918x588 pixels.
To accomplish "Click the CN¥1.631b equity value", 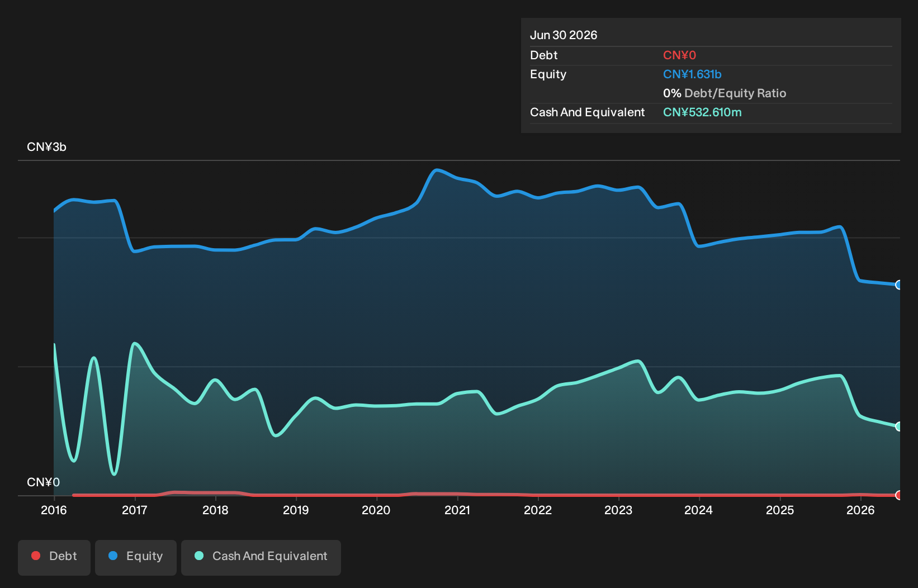I will pos(692,74).
